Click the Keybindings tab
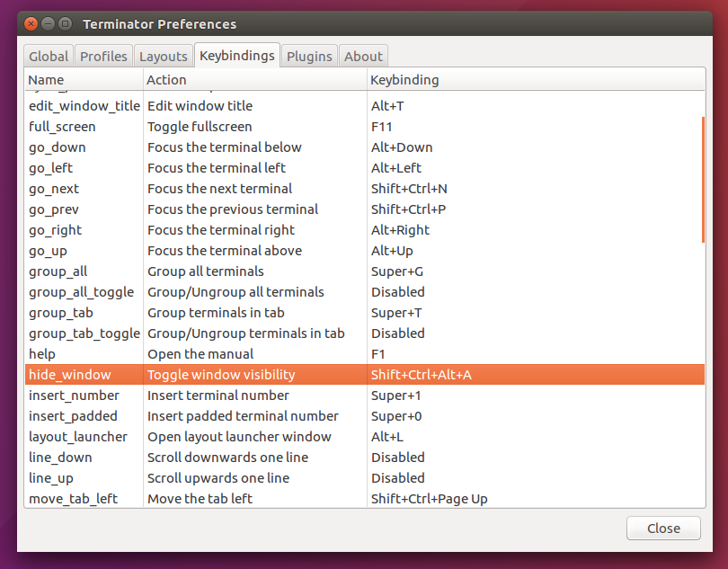Viewport: 728px width, 569px height. pos(237,55)
